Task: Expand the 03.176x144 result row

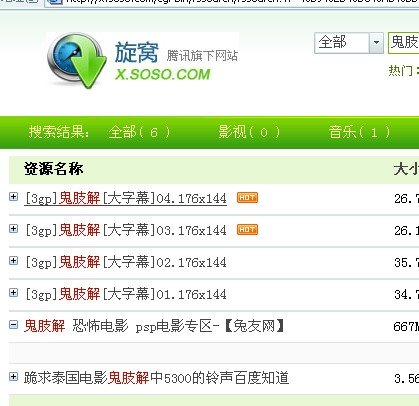Action: (x=13, y=229)
